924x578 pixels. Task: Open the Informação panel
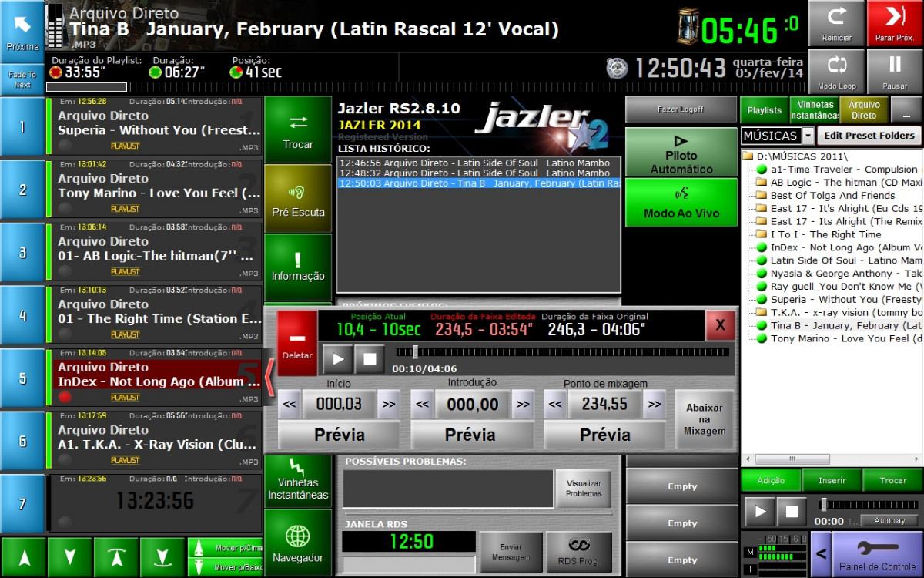pyautogui.click(x=298, y=266)
